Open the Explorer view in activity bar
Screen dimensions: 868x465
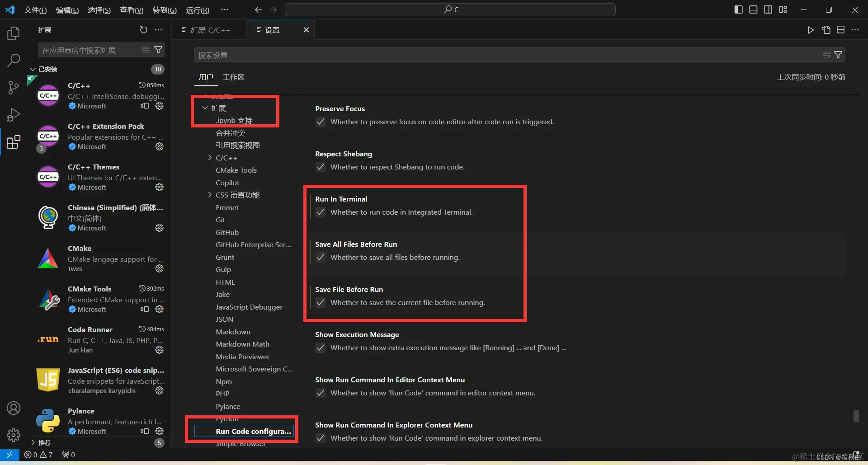(x=14, y=33)
